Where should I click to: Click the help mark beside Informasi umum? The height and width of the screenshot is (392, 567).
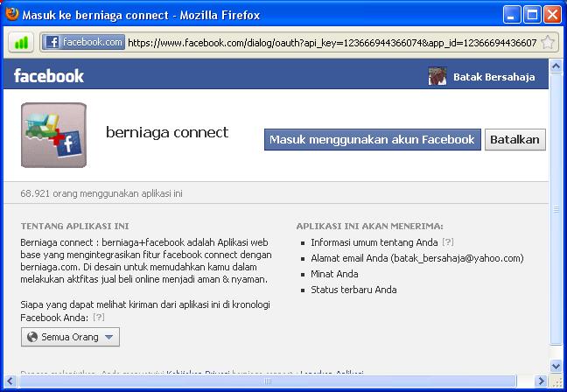(448, 241)
